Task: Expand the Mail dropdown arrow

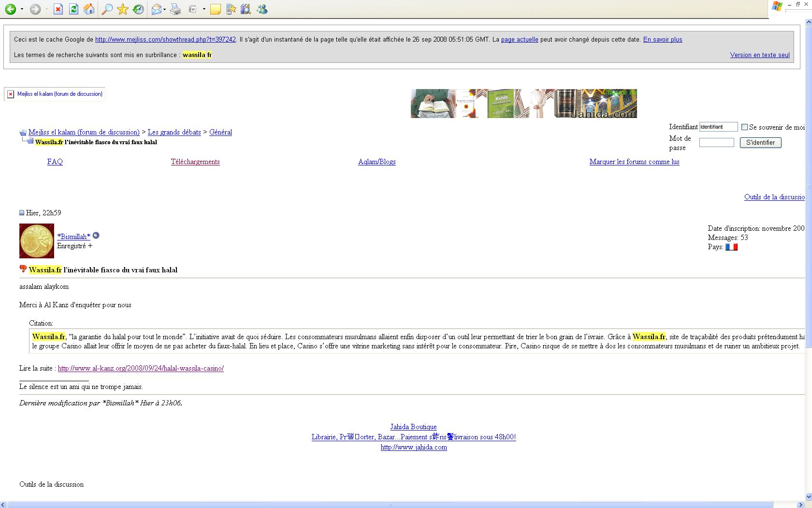Action: (165, 9)
